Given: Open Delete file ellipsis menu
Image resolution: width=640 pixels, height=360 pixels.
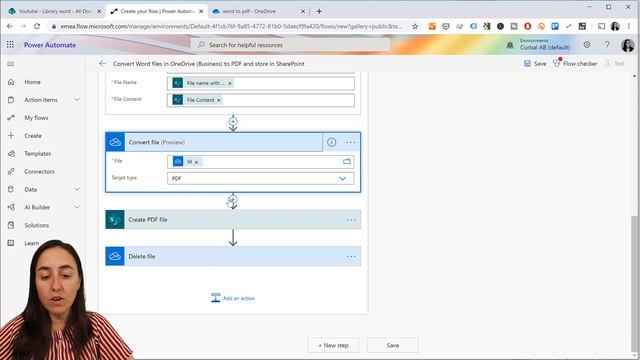Looking at the screenshot, I should click(x=351, y=257).
